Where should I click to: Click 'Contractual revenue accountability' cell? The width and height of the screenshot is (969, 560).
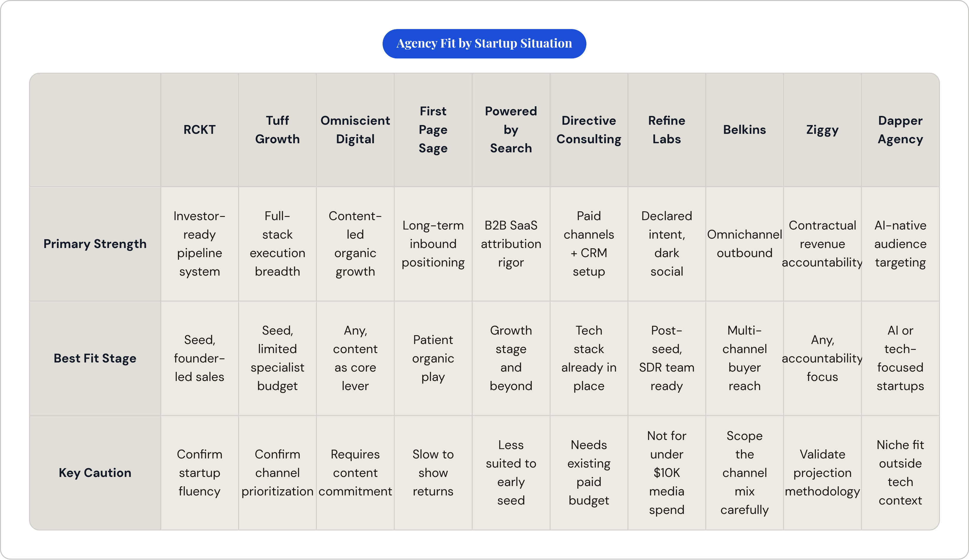[x=822, y=244]
